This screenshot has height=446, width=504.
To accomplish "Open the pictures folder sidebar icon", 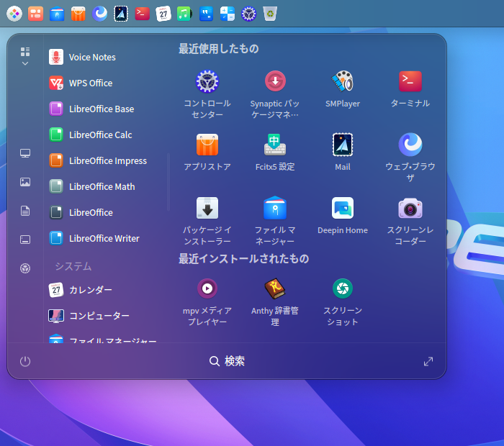I will click(x=25, y=182).
